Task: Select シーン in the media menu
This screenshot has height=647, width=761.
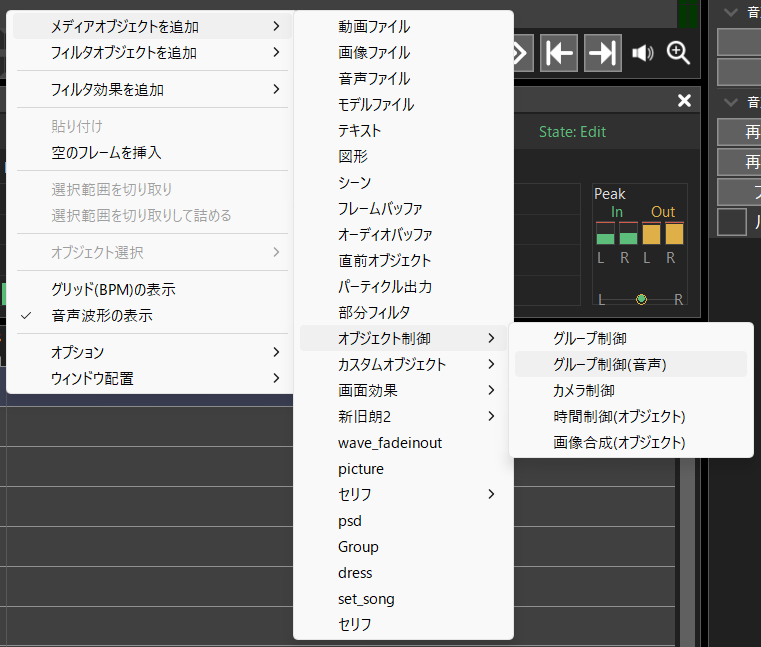Action: 403,182
